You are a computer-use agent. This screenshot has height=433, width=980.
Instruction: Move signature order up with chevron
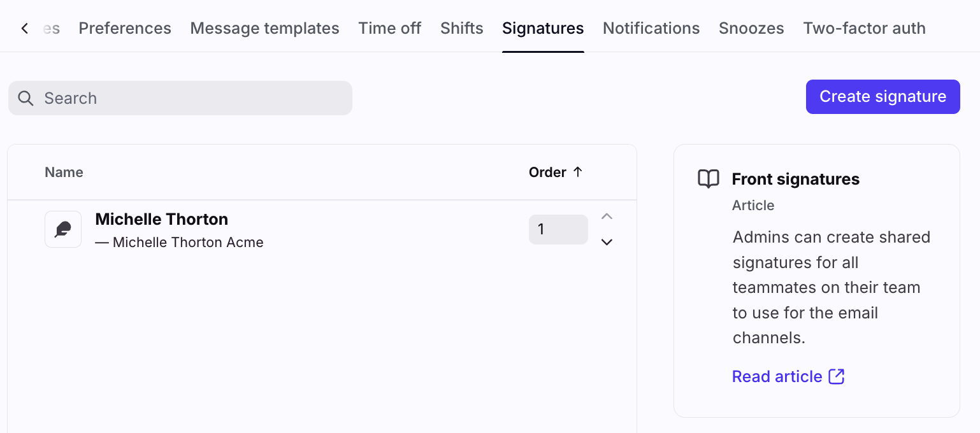click(607, 217)
